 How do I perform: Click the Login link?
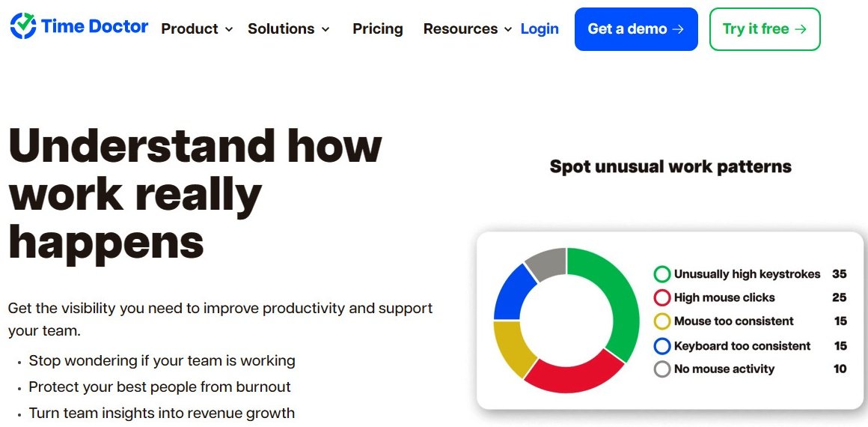point(540,28)
